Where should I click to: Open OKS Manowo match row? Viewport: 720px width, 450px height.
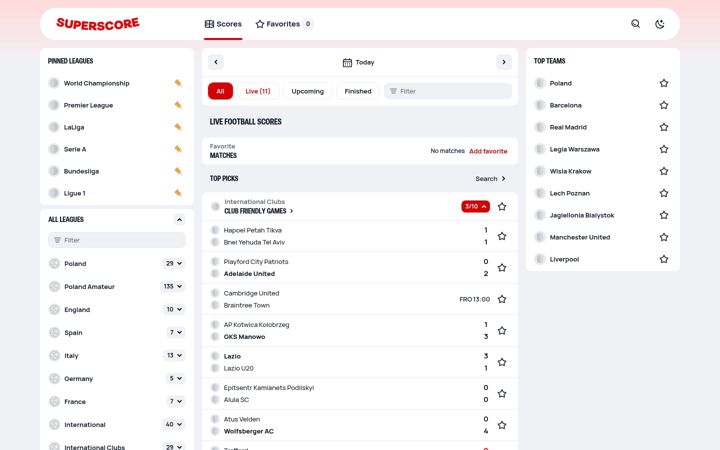244,337
